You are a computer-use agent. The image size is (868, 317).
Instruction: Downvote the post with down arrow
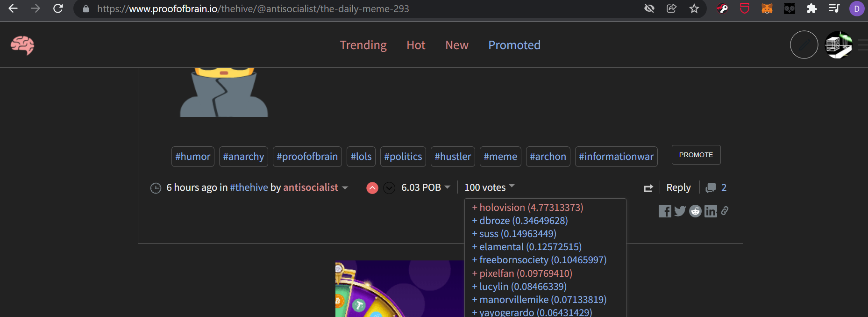[389, 188]
